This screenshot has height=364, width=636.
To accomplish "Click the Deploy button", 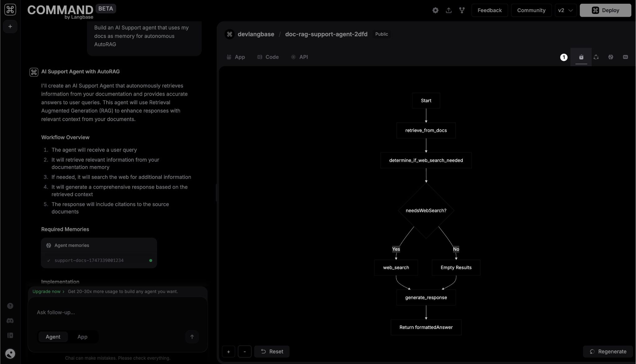I will pyautogui.click(x=605, y=10).
